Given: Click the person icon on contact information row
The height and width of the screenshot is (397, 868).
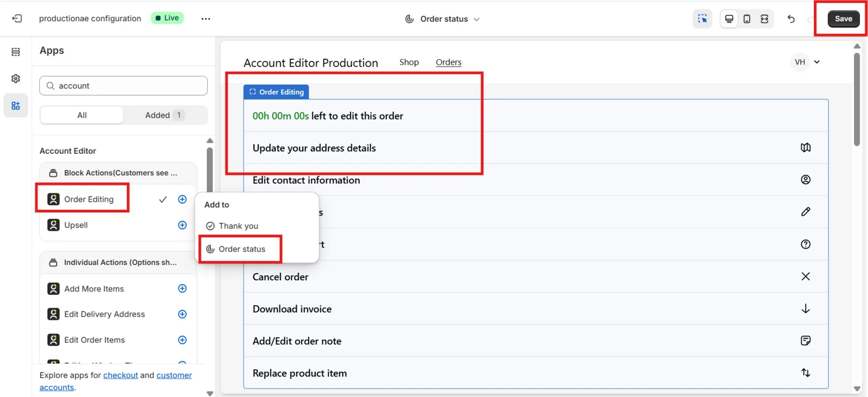Looking at the screenshot, I should point(806,179).
